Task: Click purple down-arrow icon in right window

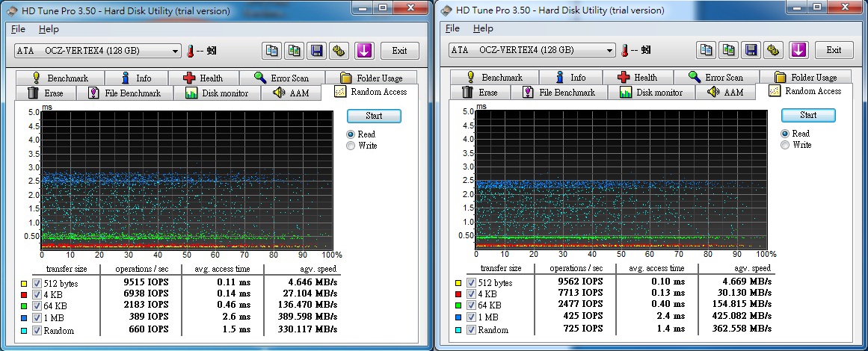Action: (x=798, y=50)
